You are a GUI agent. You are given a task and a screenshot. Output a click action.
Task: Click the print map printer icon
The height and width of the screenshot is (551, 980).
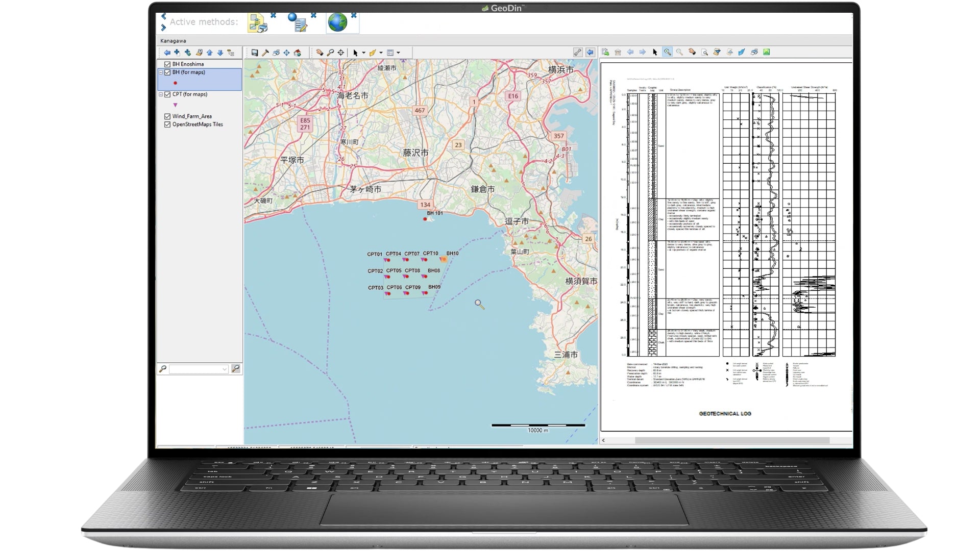coord(276,53)
